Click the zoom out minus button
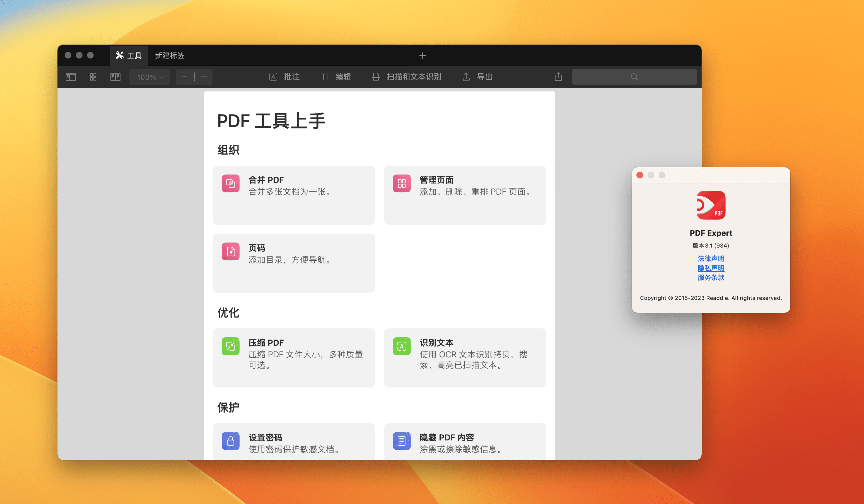 [185, 77]
